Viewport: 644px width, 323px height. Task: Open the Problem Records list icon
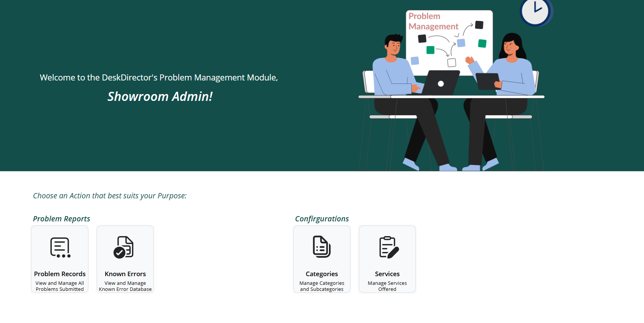60,247
